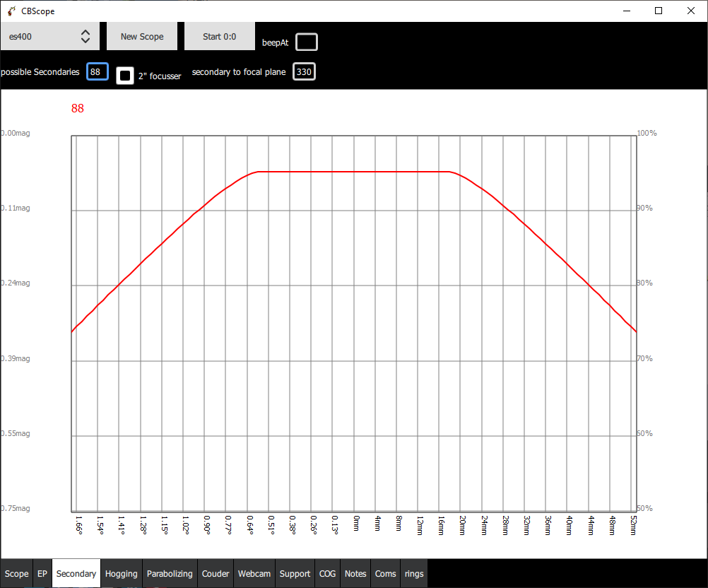Open the Notes tab
708x588 pixels.
(x=355, y=574)
